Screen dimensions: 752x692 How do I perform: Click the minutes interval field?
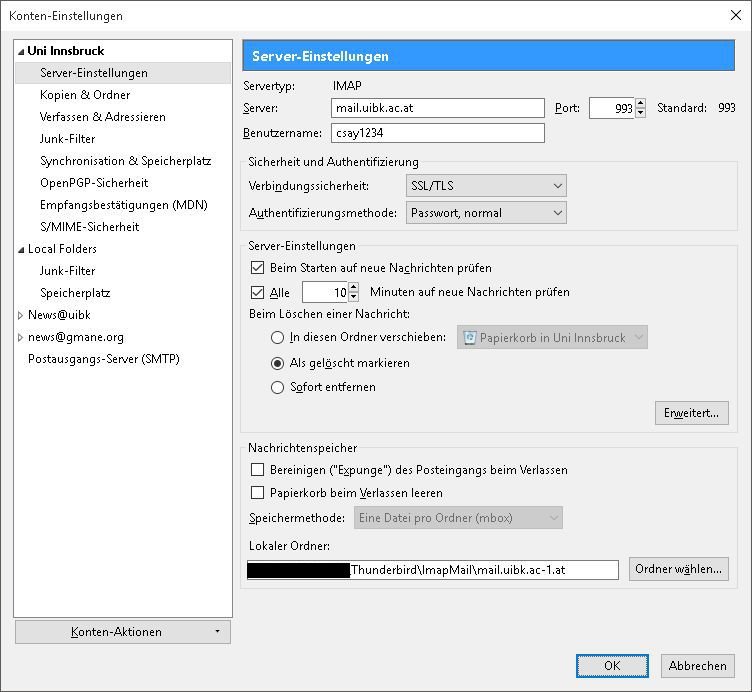(325, 292)
